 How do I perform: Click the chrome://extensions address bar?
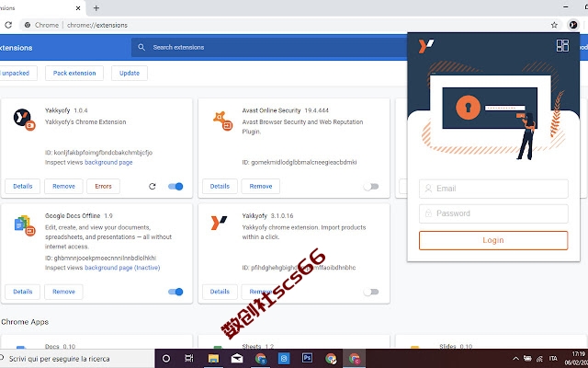coord(97,25)
